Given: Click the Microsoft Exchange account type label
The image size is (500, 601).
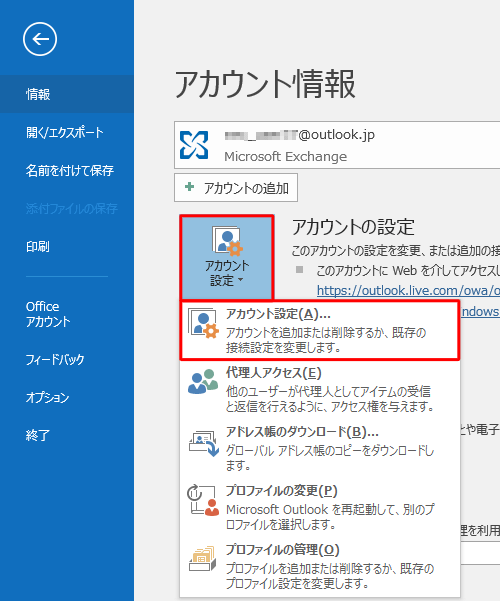Looking at the screenshot, I should 286,156.
